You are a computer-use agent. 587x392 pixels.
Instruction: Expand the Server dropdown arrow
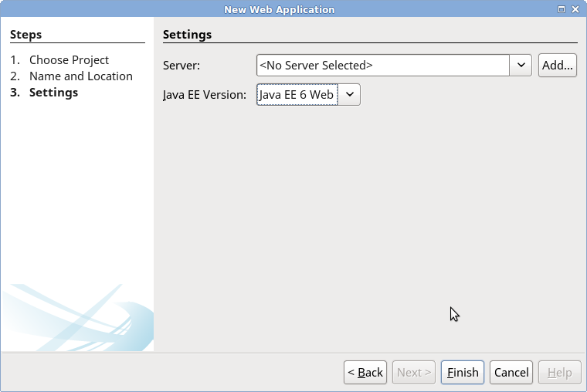(x=521, y=66)
